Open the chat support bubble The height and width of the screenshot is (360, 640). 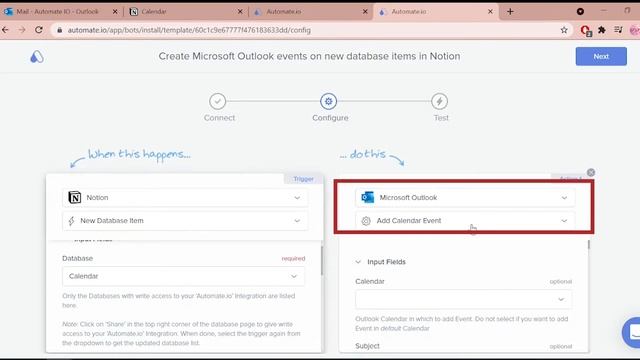pos(631,332)
